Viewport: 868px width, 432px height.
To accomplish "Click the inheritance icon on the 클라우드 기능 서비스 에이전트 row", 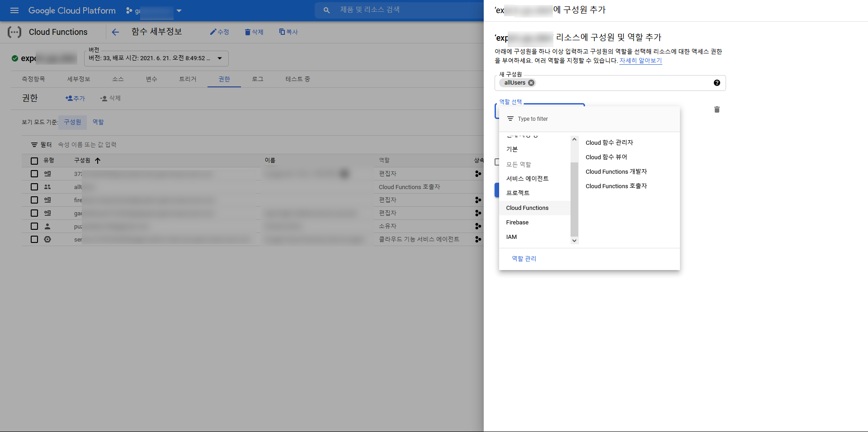I will 478,239.
